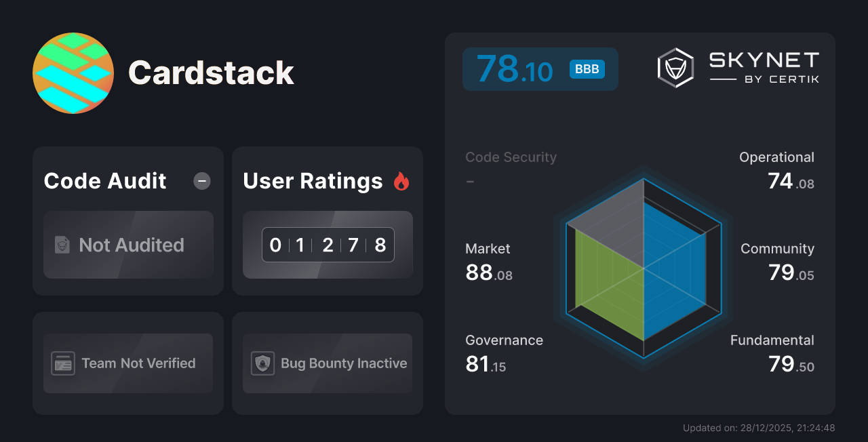Switch to the Code Audit panel
The width and height of the screenshot is (868, 442).
click(x=104, y=180)
